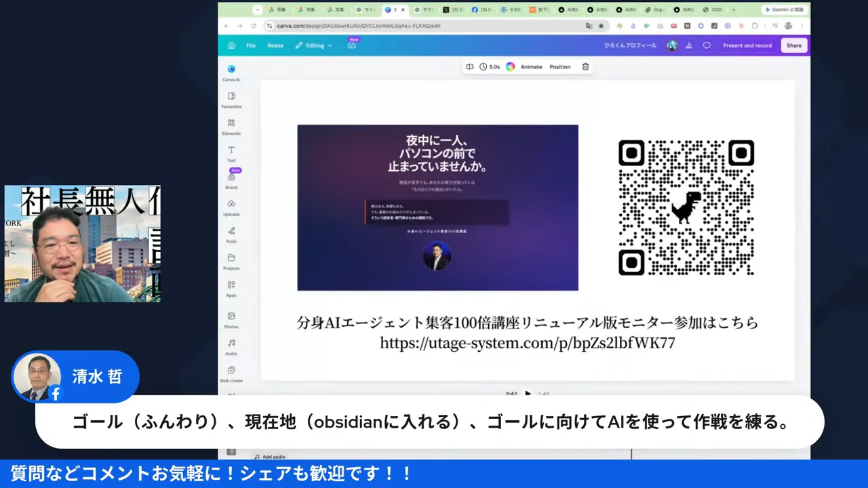Click the utage-system.com URL text
This screenshot has height=488, width=868.
[x=527, y=343]
